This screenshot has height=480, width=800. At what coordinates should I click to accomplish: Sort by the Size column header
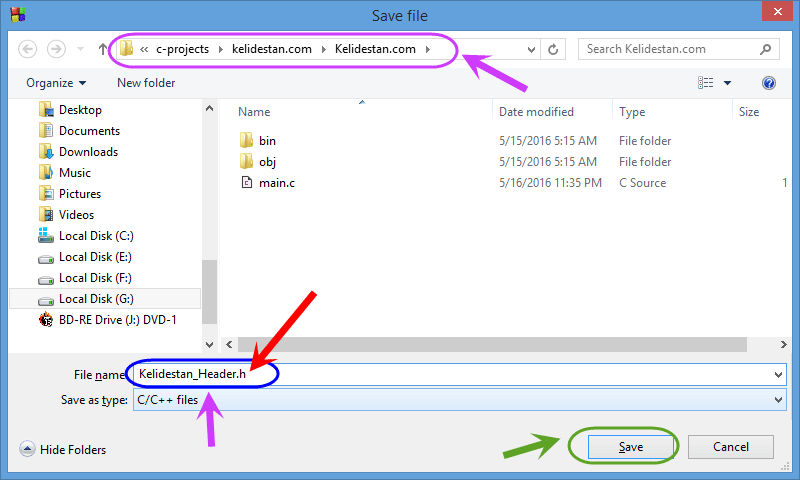click(x=749, y=112)
